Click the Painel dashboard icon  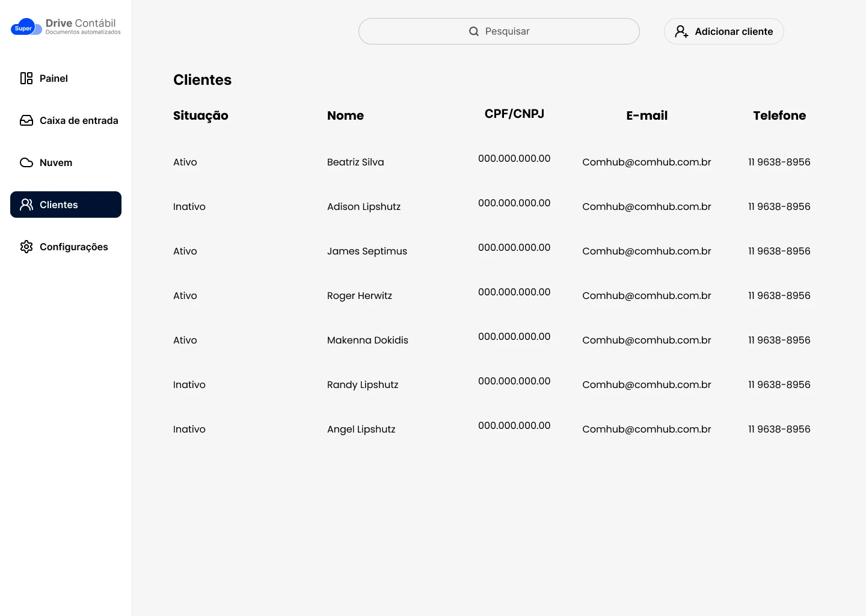point(26,78)
